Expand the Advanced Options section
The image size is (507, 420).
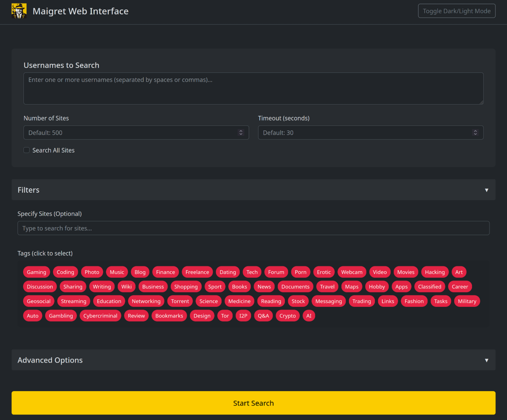coord(486,360)
